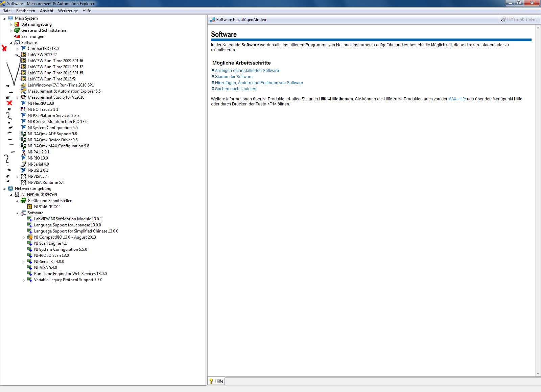Select LabVIEW Run-Time 2009 SP1 f6
The image size is (541, 392).
[x=55, y=61]
